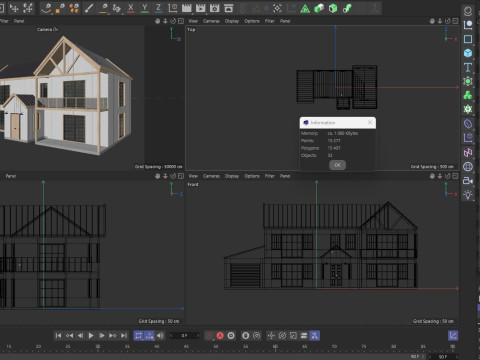Click the highlighted PLA key toggle icon
The height and width of the screenshot is (360, 480).
[x=315, y=336]
